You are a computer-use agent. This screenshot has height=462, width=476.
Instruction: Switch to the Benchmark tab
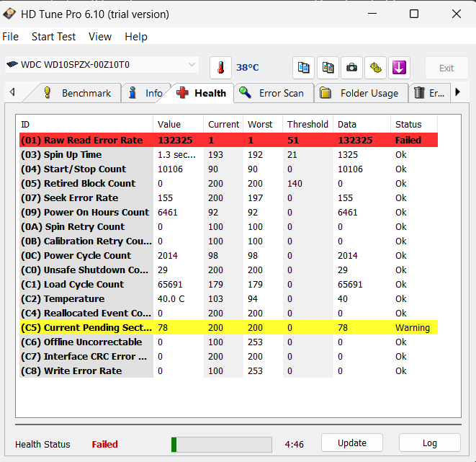pyautogui.click(x=76, y=93)
